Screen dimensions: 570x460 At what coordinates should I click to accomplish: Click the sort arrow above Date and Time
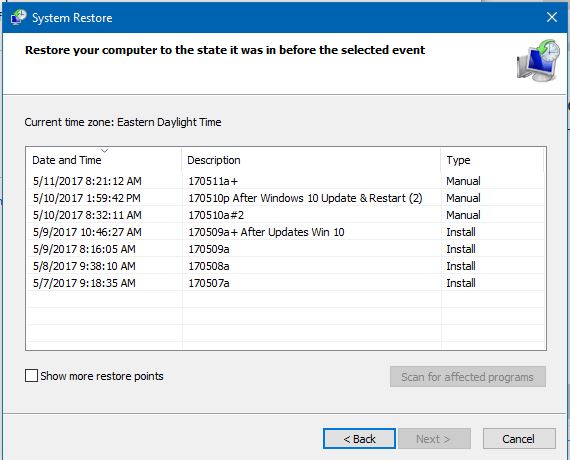pos(105,151)
